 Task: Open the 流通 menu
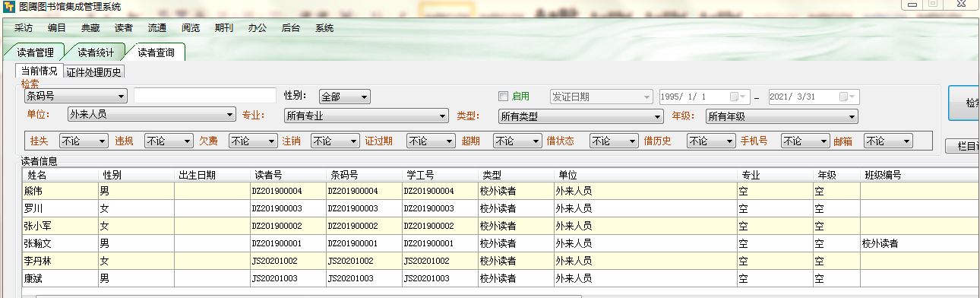157,28
